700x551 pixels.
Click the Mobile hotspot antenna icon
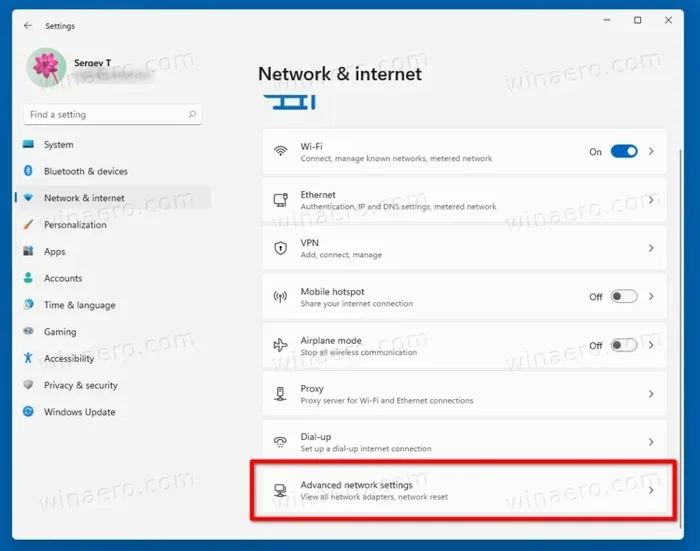280,296
